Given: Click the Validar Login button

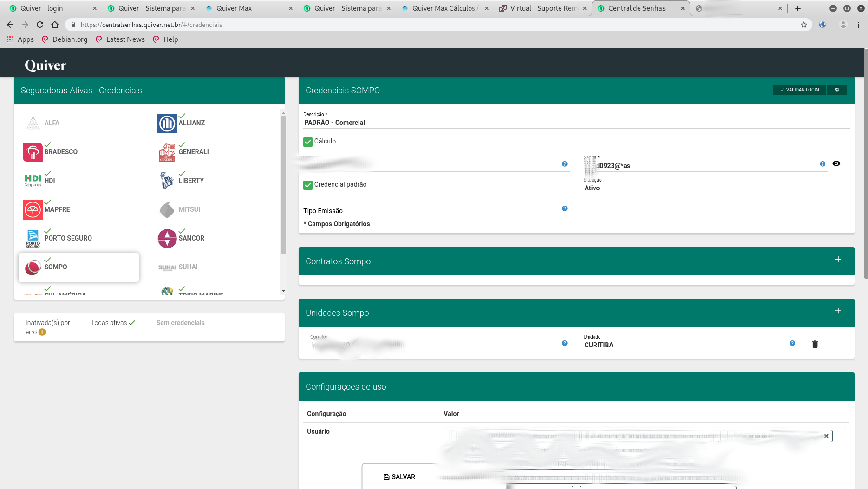Looking at the screenshot, I should (800, 90).
